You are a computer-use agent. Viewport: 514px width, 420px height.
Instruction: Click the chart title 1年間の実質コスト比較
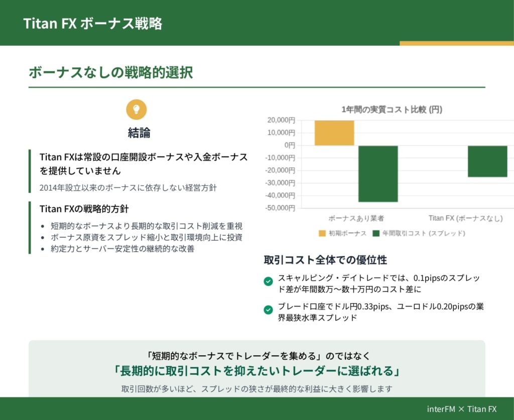(392, 109)
